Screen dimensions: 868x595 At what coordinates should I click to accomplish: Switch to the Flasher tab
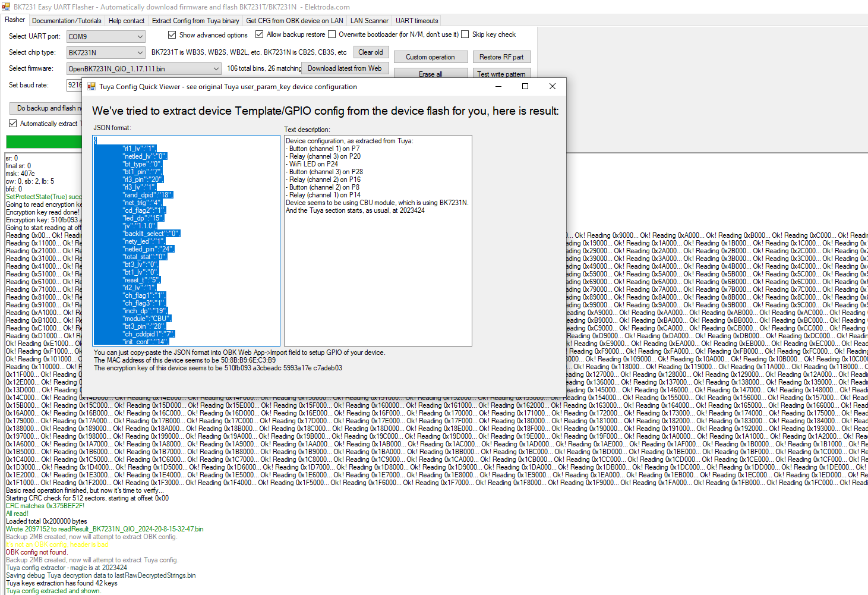15,20
